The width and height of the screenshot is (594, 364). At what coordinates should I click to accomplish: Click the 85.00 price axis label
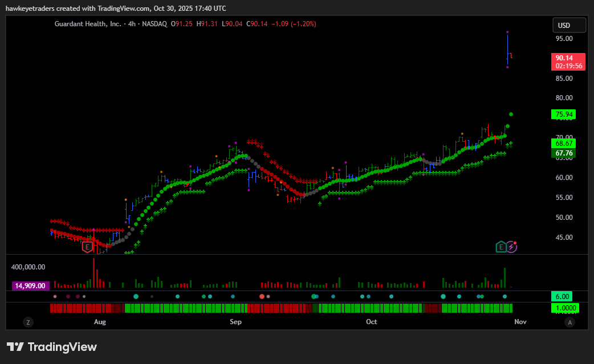(564, 78)
